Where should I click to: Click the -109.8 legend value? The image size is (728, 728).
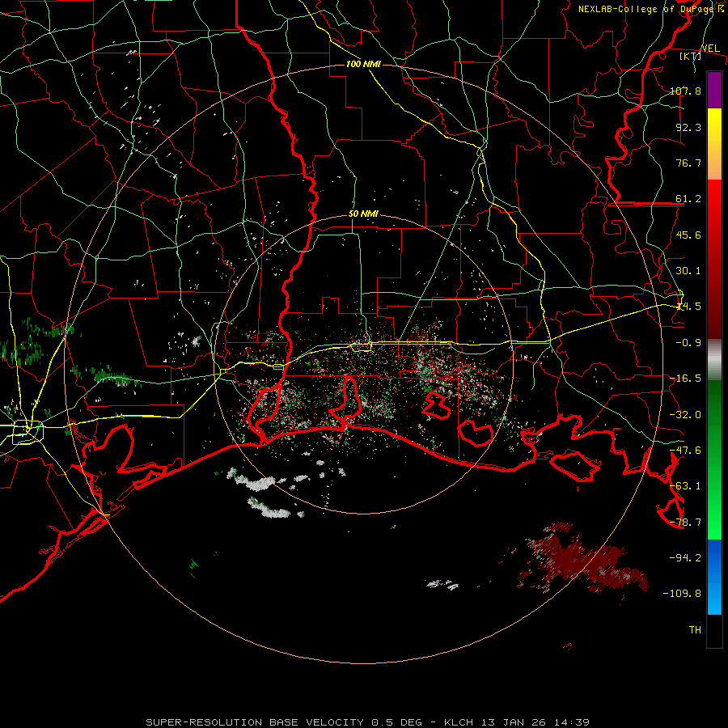click(682, 594)
